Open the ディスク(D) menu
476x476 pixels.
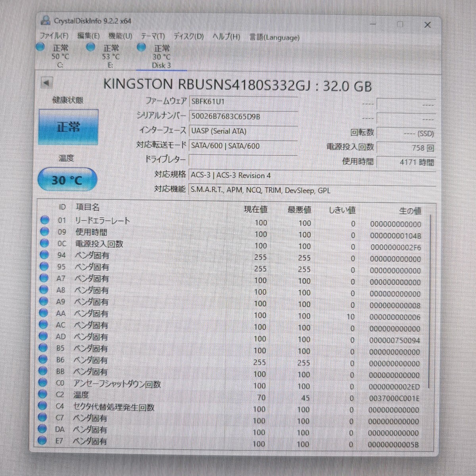188,36
